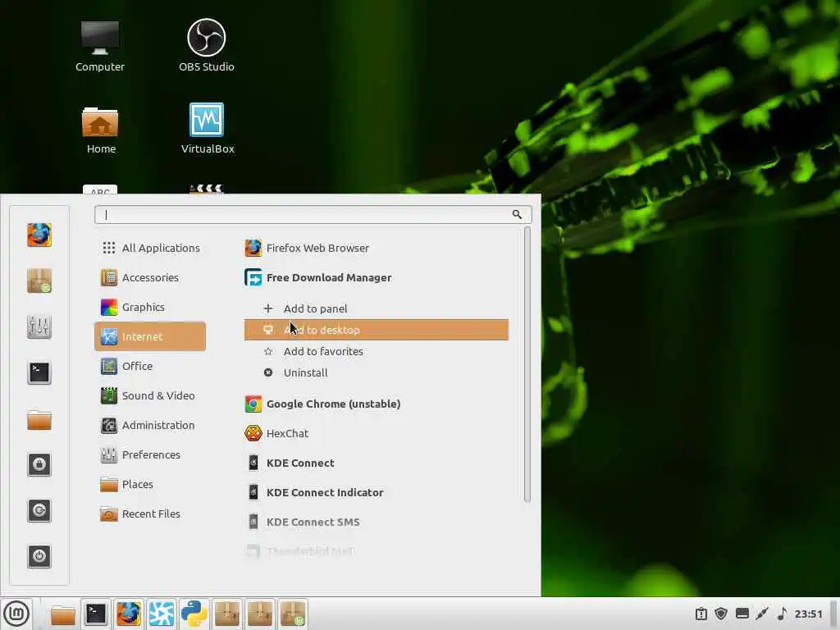Open System Settings mixer icon in sidebar
Screen dimensions: 840x630
click(x=39, y=326)
